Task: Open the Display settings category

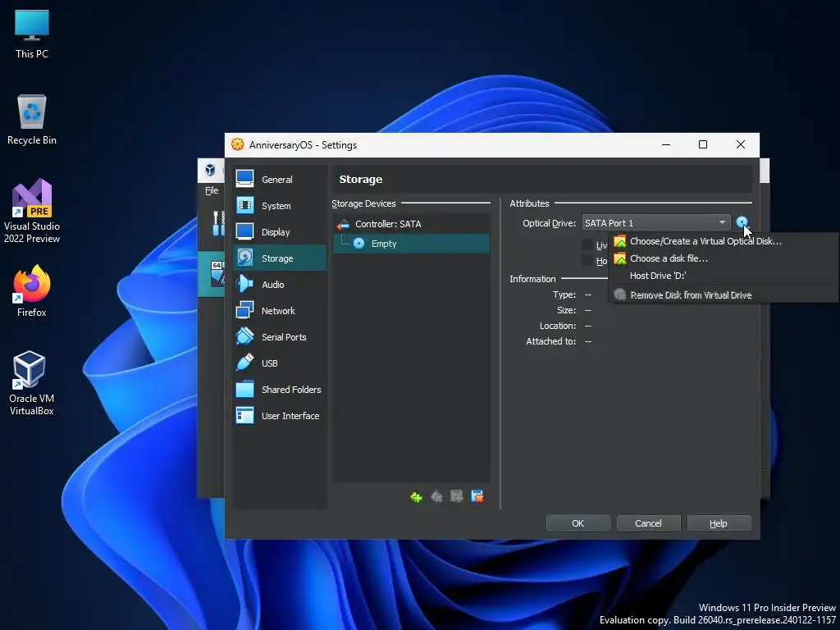Action: pos(280,232)
